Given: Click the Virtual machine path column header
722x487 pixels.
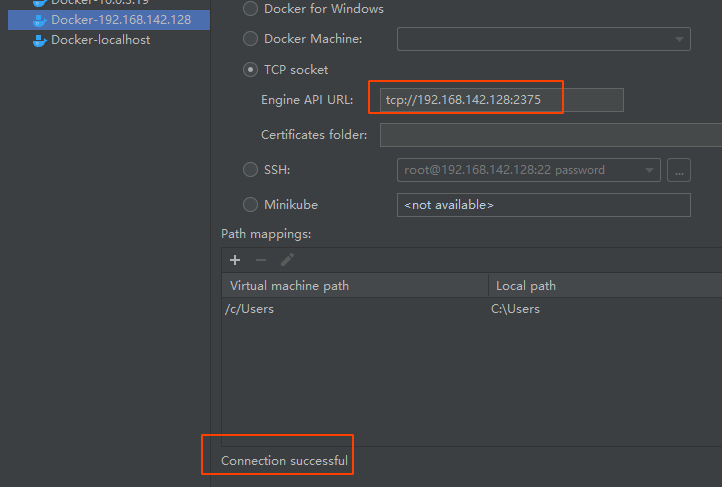Looking at the screenshot, I should coord(355,286).
